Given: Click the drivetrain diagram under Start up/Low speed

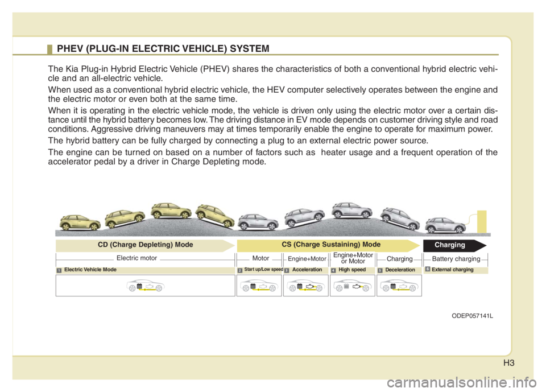Looking at the screenshot, I should pos(259,286).
